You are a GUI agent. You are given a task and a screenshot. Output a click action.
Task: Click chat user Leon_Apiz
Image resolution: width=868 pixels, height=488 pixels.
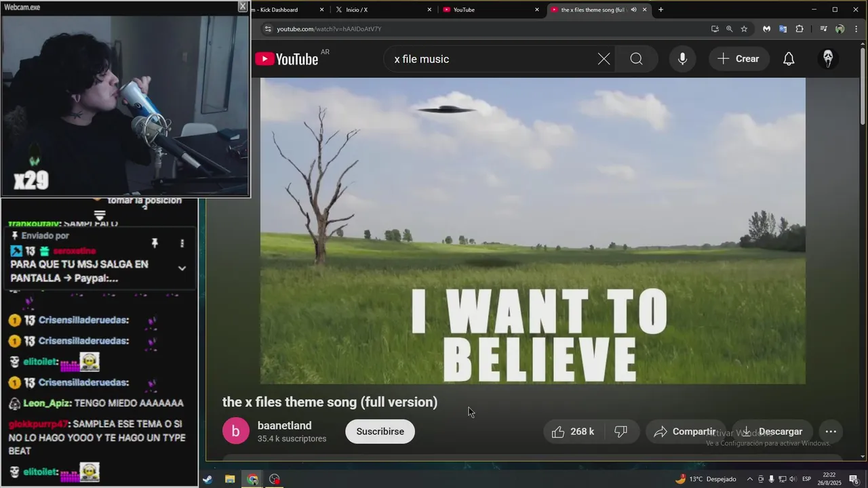coord(46,403)
